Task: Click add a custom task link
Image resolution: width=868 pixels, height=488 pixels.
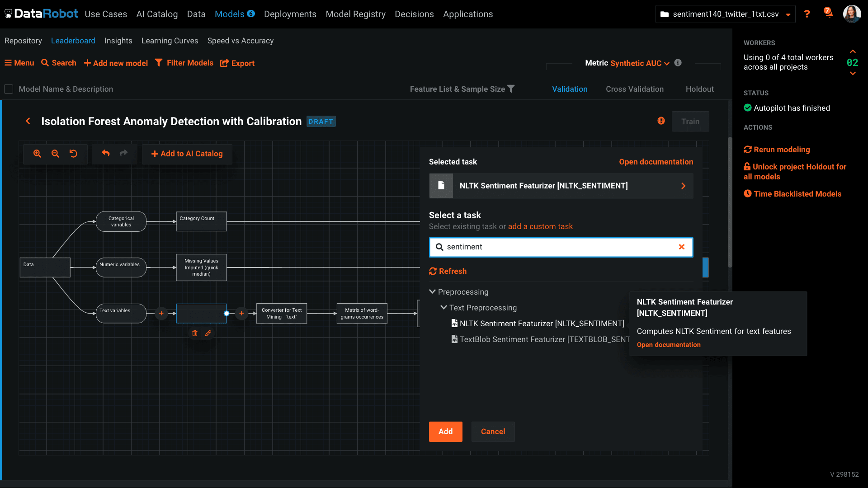Action: (x=540, y=226)
